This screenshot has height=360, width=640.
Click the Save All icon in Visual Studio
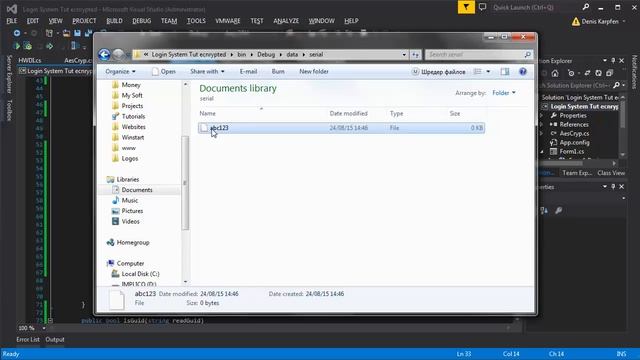point(88,33)
